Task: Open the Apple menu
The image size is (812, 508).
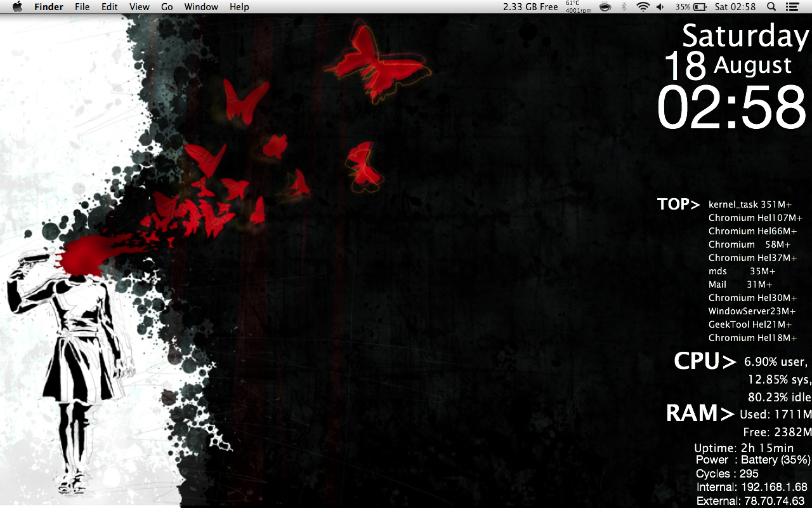Action: coord(17,6)
